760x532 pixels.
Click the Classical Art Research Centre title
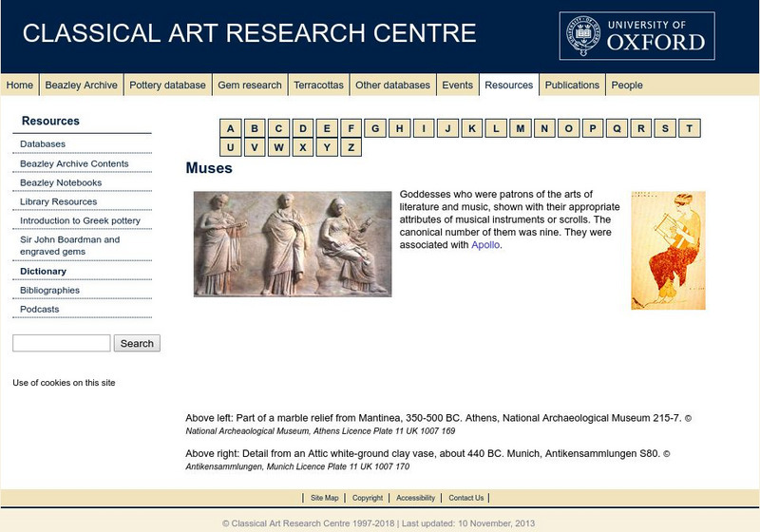point(249,33)
